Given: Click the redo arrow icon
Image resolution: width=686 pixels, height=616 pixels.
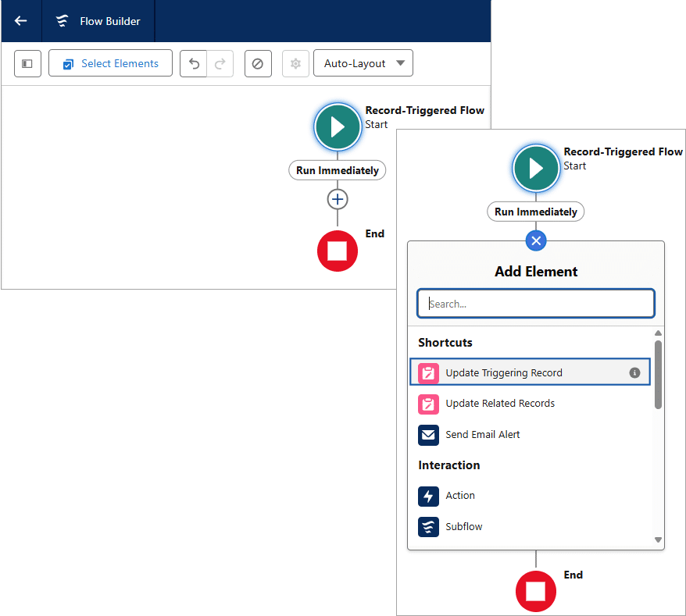Looking at the screenshot, I should 220,63.
